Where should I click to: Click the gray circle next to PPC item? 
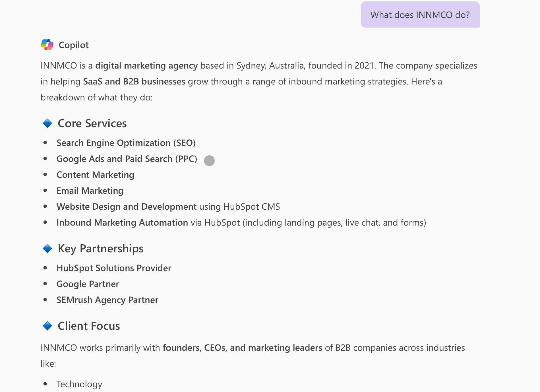pos(209,161)
